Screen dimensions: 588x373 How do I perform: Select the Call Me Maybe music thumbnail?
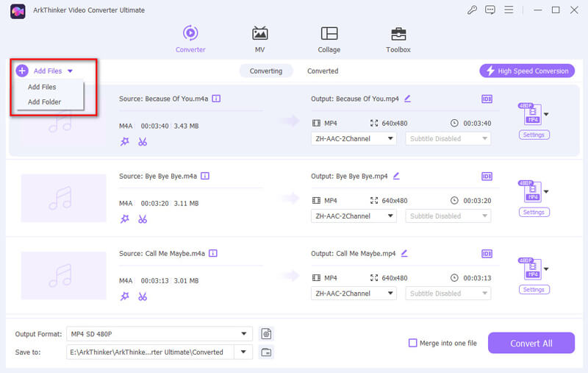click(63, 275)
